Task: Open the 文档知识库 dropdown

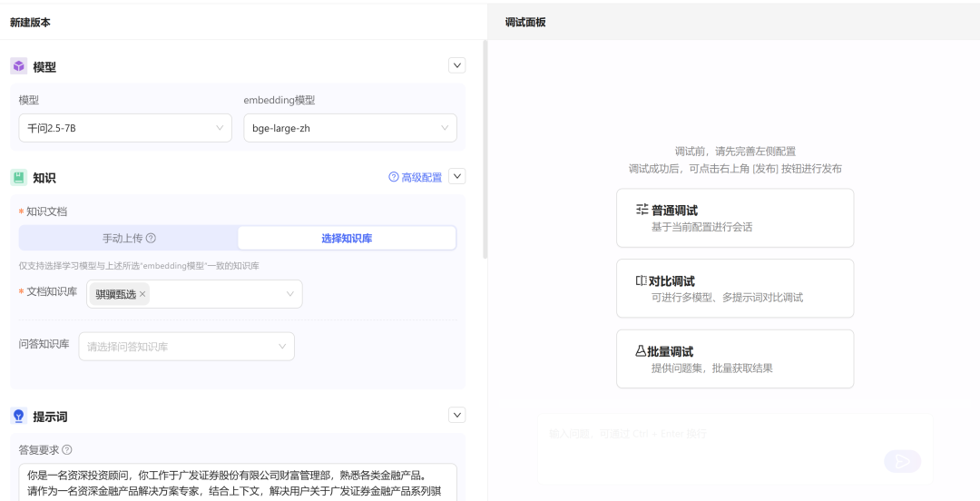Action: (x=194, y=294)
